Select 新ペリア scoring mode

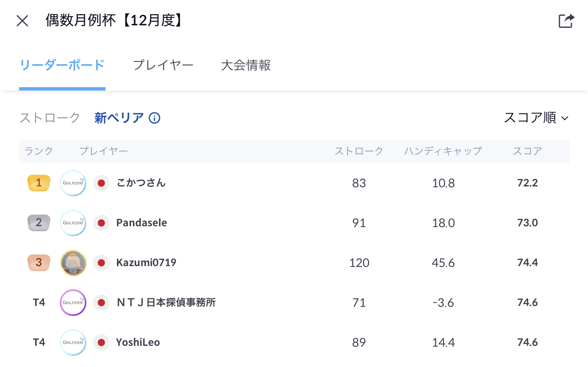click(x=119, y=118)
